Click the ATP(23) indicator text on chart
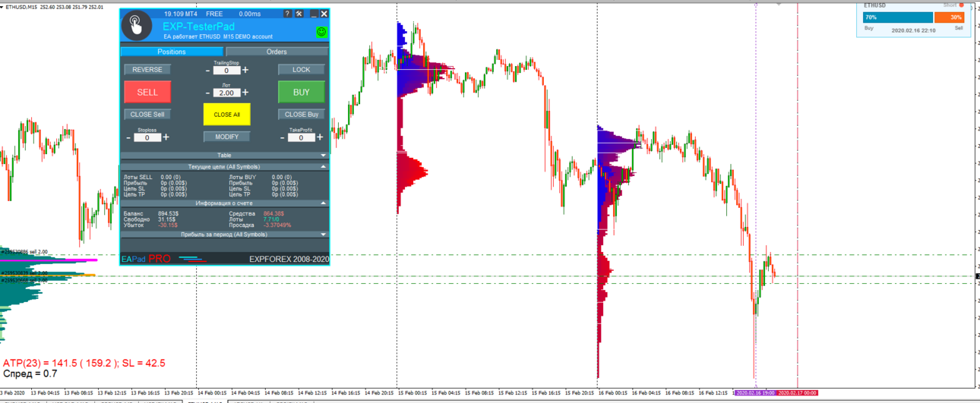980x403 pixels. (84, 363)
